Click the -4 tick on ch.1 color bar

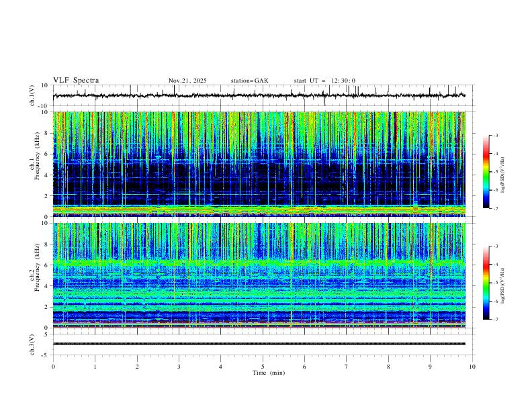pyautogui.click(x=495, y=154)
